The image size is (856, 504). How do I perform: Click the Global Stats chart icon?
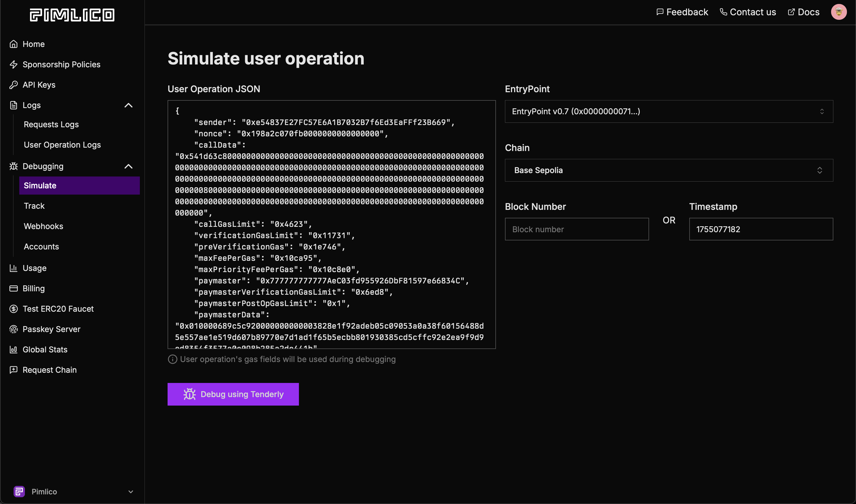pyautogui.click(x=14, y=350)
